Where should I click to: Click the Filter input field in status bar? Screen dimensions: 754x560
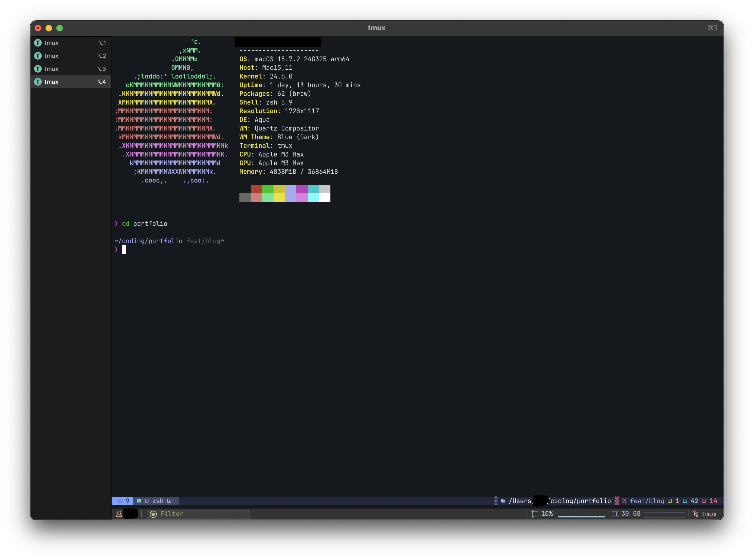(x=199, y=514)
